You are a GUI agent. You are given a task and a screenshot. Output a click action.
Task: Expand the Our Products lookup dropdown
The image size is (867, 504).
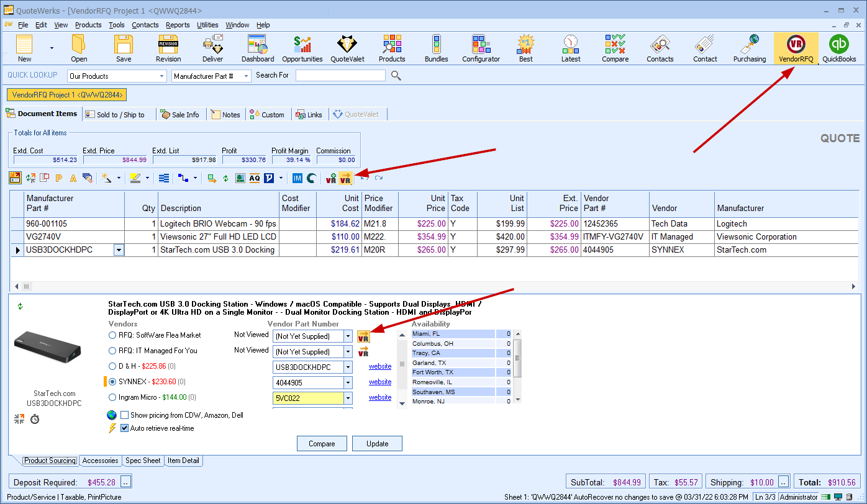[161, 76]
